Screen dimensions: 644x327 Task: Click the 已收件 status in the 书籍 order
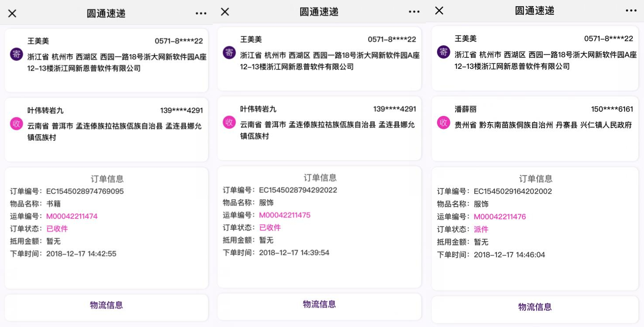point(57,229)
